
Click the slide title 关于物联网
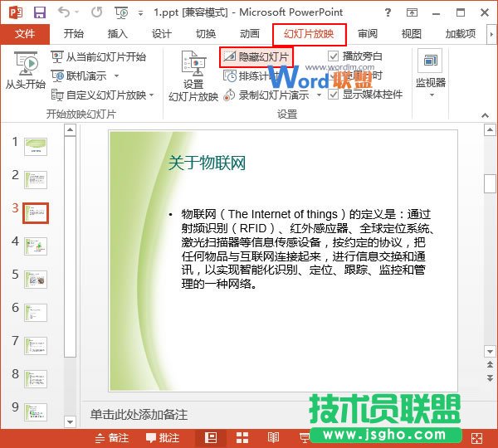[207, 163]
